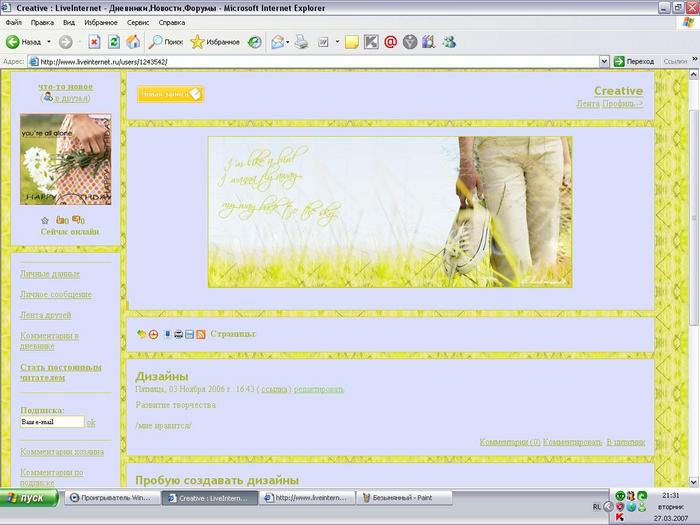Click Стать постоянным читателем link
Screen dimensions: 700x525
pyautogui.click(x=61, y=372)
